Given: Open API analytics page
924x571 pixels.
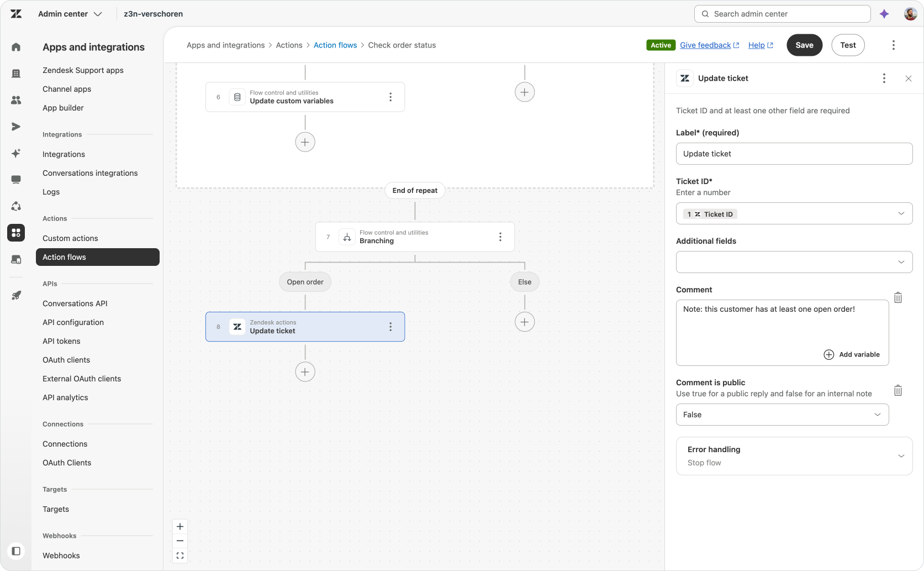Looking at the screenshot, I should 65,397.
